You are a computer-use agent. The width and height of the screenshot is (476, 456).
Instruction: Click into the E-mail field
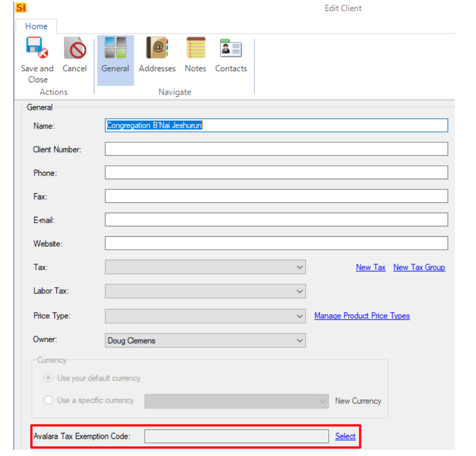pyautogui.click(x=276, y=219)
